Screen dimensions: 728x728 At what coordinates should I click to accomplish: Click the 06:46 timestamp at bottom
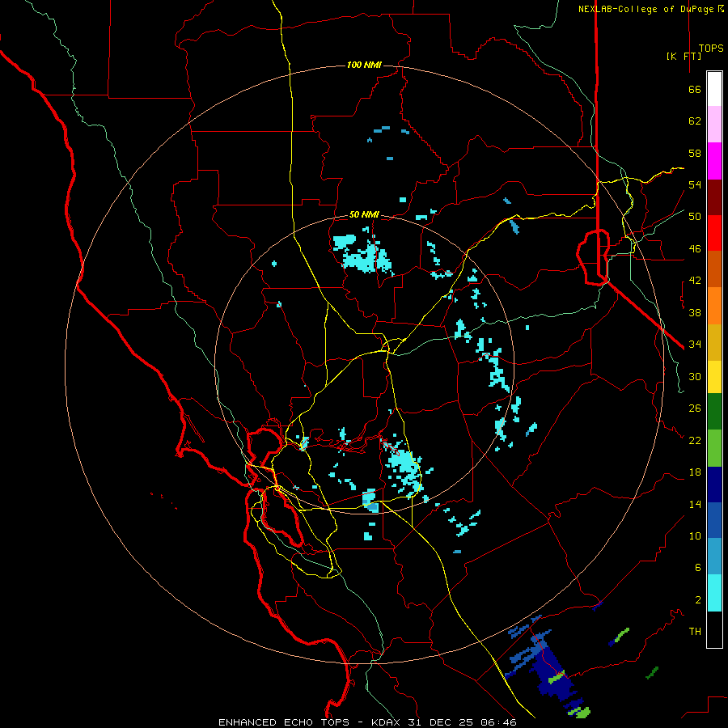(498, 722)
